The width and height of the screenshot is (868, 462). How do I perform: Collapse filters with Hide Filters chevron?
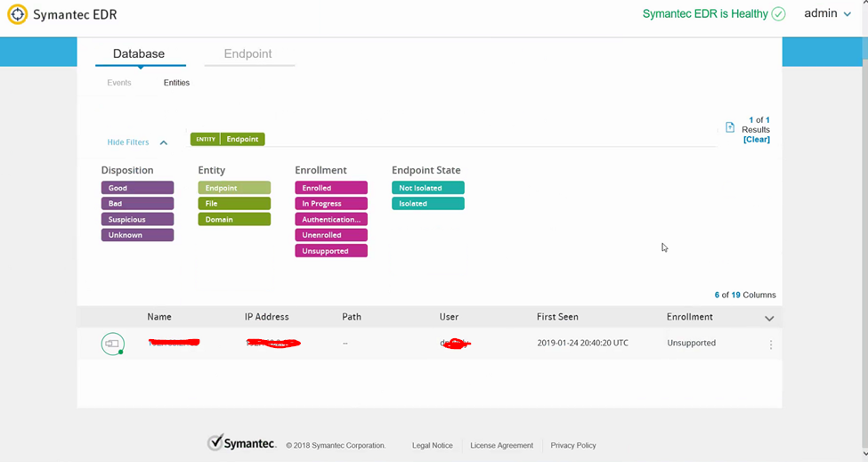164,142
